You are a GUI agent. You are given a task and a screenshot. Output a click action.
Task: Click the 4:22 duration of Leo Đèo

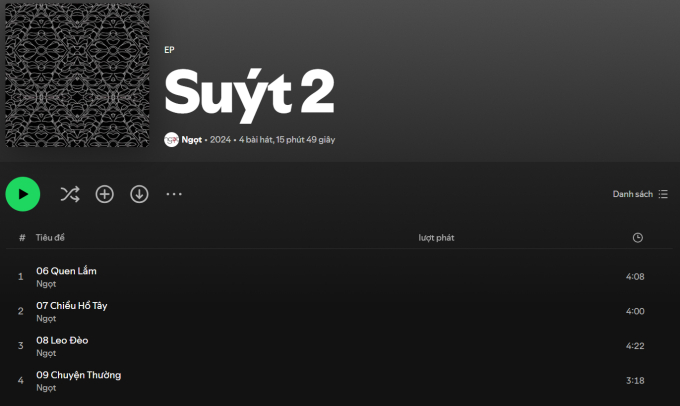point(635,346)
